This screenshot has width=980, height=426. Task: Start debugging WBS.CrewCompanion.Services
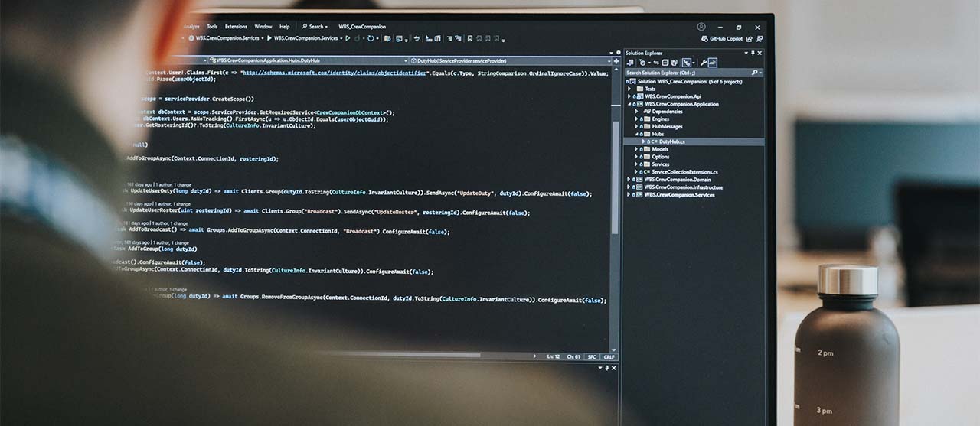pyautogui.click(x=269, y=38)
